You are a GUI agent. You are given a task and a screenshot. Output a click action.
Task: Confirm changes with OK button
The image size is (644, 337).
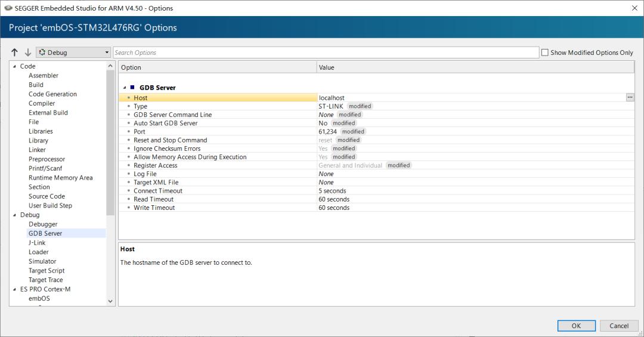pos(576,326)
